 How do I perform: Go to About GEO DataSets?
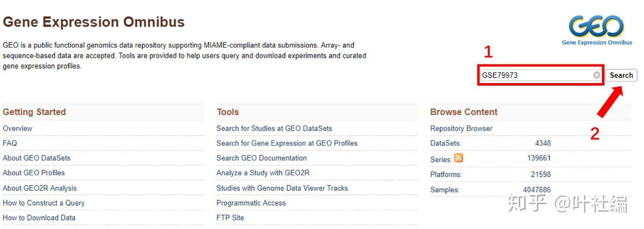pos(37,158)
